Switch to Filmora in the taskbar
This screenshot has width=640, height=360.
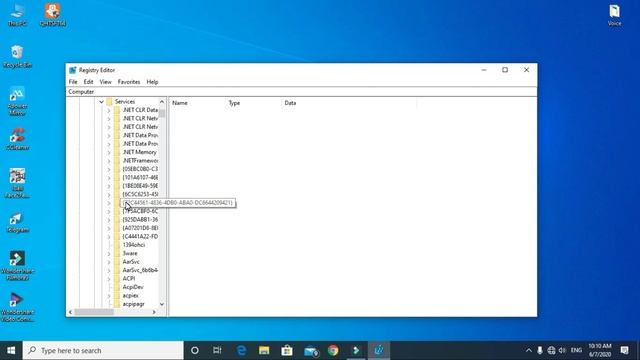pyautogui.click(x=356, y=351)
